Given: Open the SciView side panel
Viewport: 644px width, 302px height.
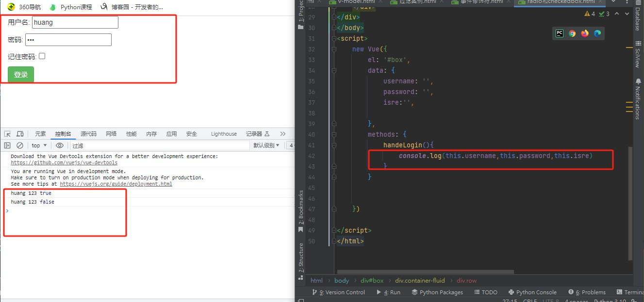Looking at the screenshot, I should [638, 55].
